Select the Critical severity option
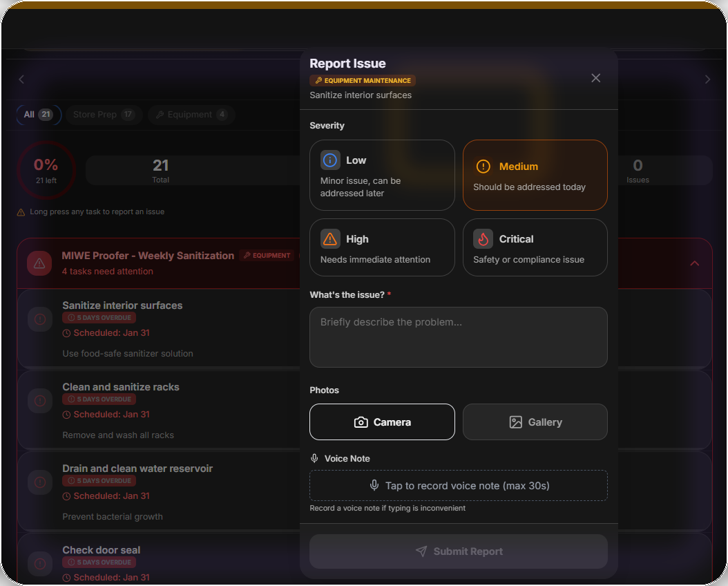 tap(535, 247)
